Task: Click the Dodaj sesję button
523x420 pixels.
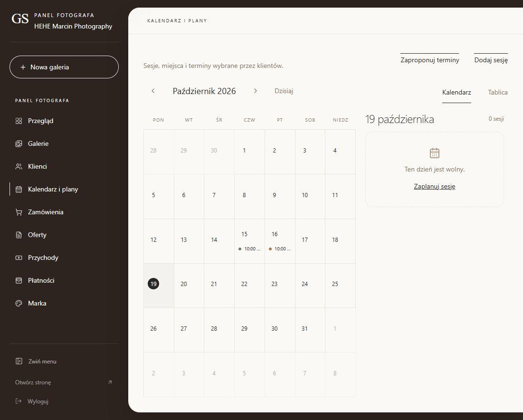Action: tap(491, 60)
